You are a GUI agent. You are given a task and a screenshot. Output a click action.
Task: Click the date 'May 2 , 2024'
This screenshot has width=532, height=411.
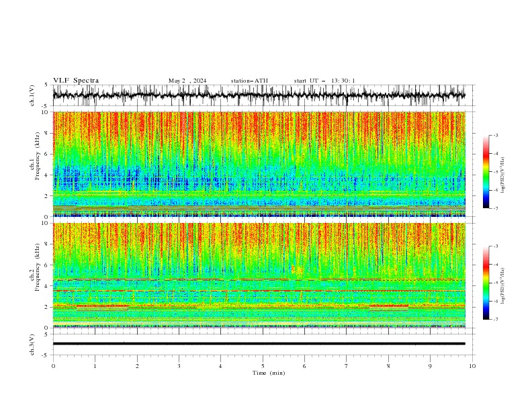tap(187, 81)
